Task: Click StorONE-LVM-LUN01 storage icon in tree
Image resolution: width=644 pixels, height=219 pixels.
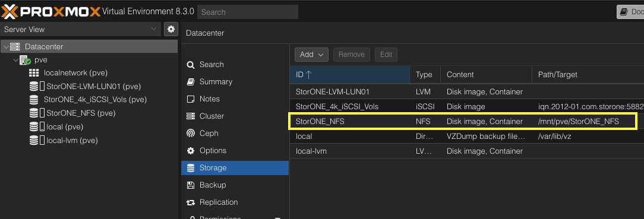Action: (x=37, y=87)
